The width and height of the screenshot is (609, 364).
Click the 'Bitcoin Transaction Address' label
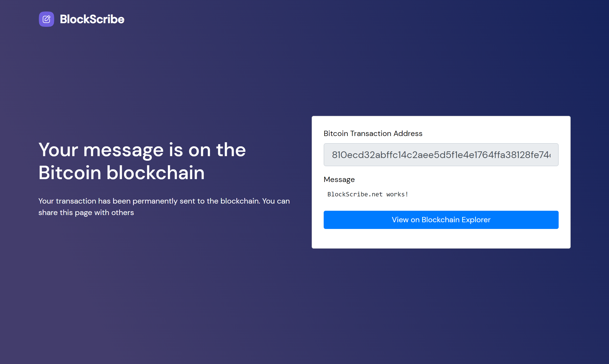(373, 133)
